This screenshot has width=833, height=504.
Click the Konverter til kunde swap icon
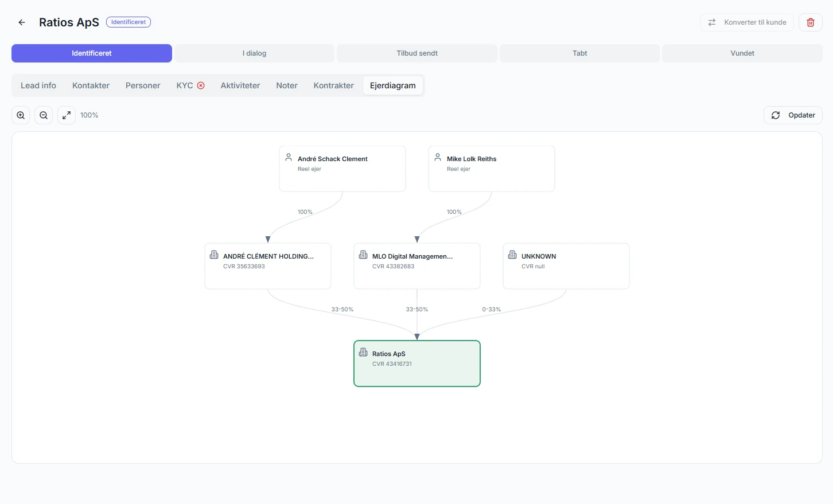coord(712,22)
